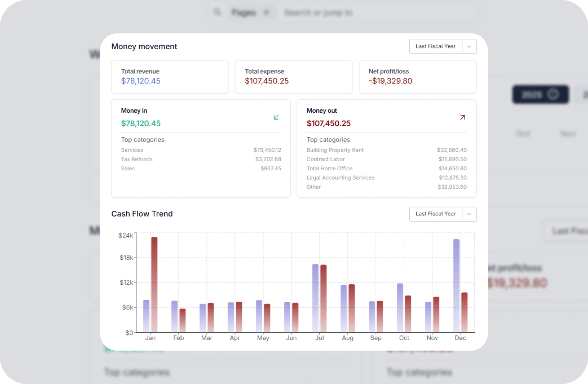Click the red Money out arrow icon
The image size is (588, 384).
(462, 117)
